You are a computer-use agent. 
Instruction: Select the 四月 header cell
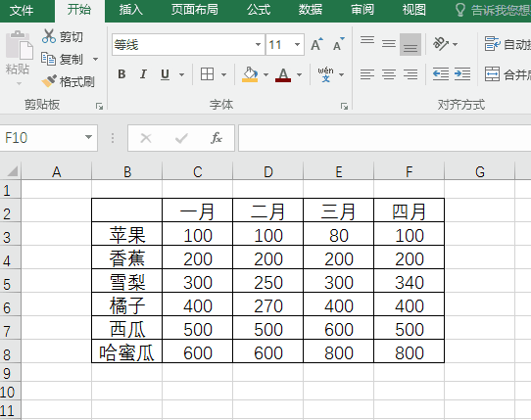[x=410, y=210]
